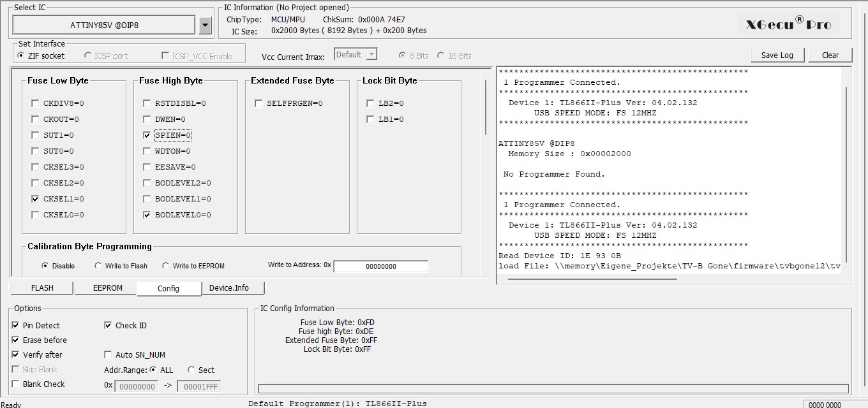868x408 pixels.
Task: Click the XGecu Pro logo
Action: click(x=789, y=24)
